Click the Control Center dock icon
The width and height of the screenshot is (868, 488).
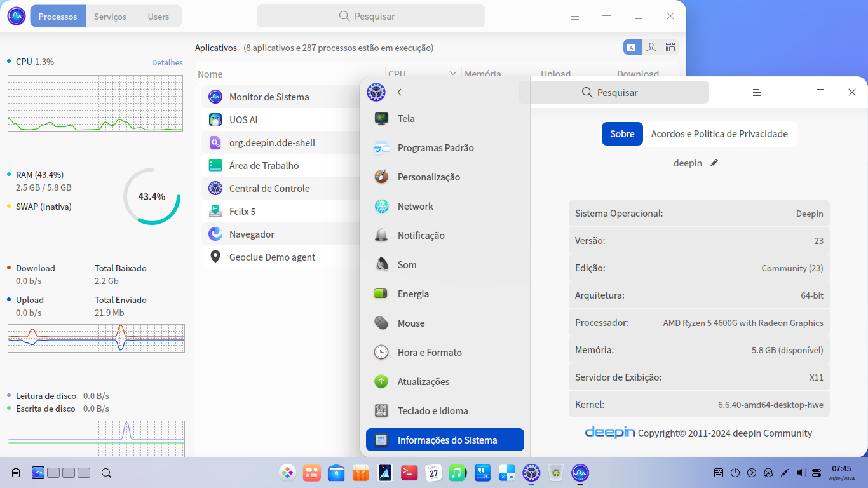click(x=531, y=473)
